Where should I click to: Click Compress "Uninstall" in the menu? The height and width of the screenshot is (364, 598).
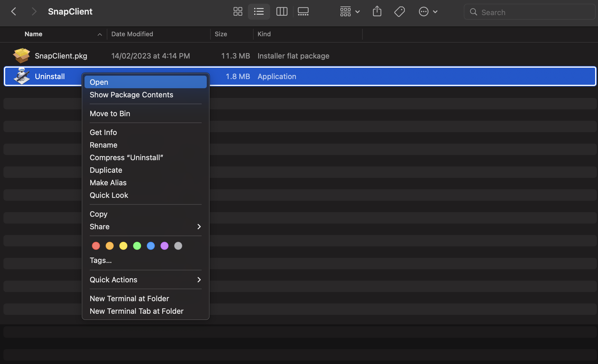click(127, 157)
